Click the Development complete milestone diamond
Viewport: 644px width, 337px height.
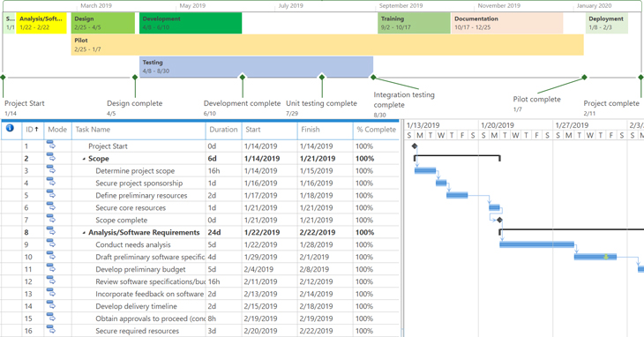click(x=243, y=77)
